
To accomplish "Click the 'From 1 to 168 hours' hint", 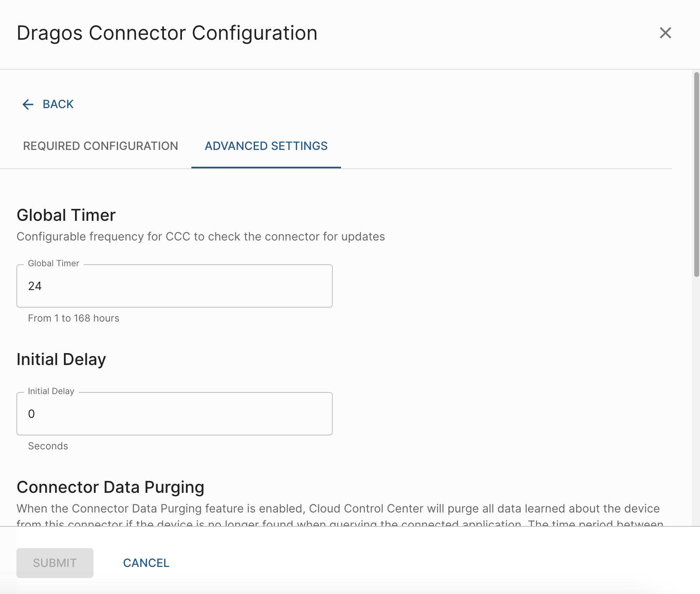I will (73, 318).
